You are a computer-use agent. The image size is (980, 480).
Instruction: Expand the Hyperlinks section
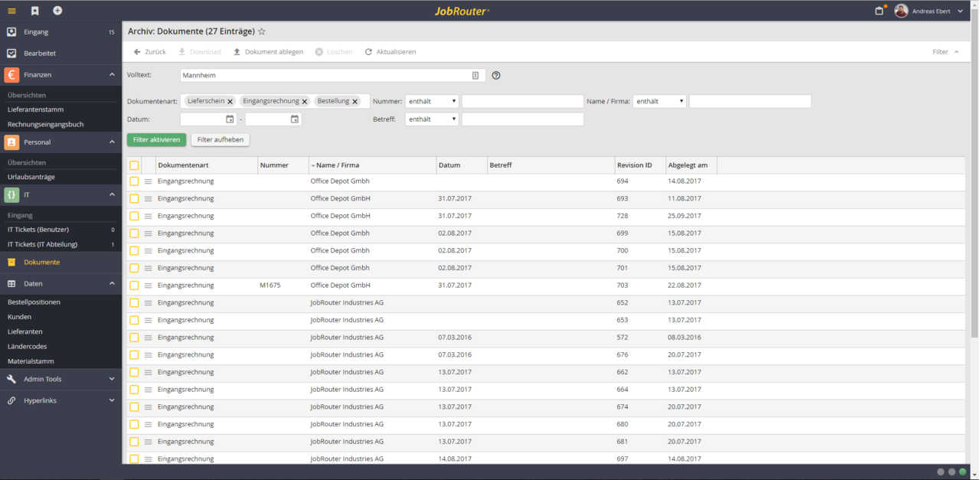pos(112,401)
